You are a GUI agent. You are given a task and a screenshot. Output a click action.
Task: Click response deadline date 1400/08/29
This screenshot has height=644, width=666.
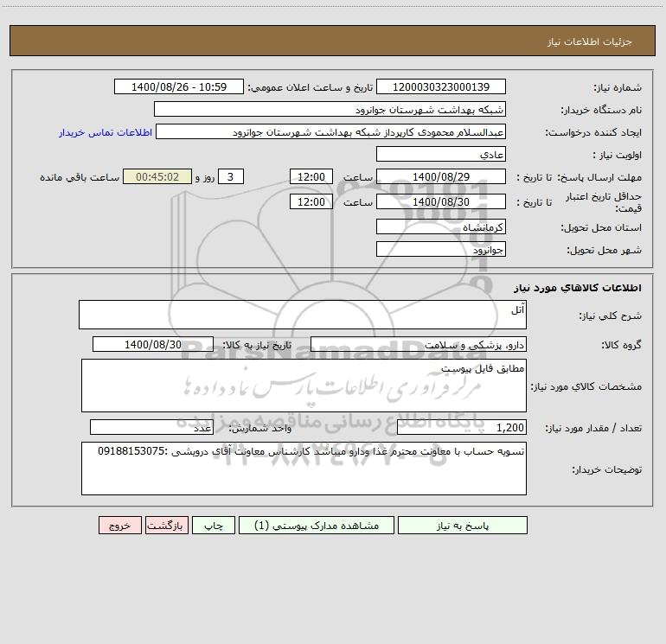click(x=441, y=176)
